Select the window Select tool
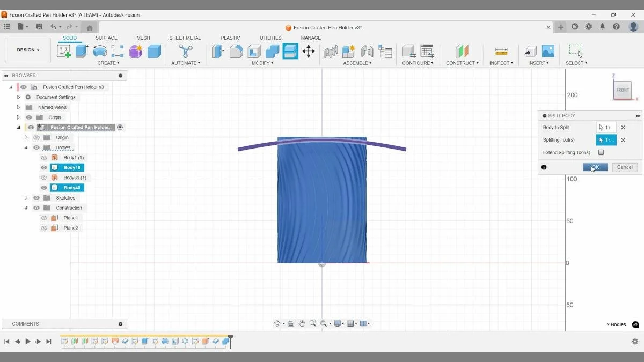Screen dimensions: 644x362 [x=576, y=51]
